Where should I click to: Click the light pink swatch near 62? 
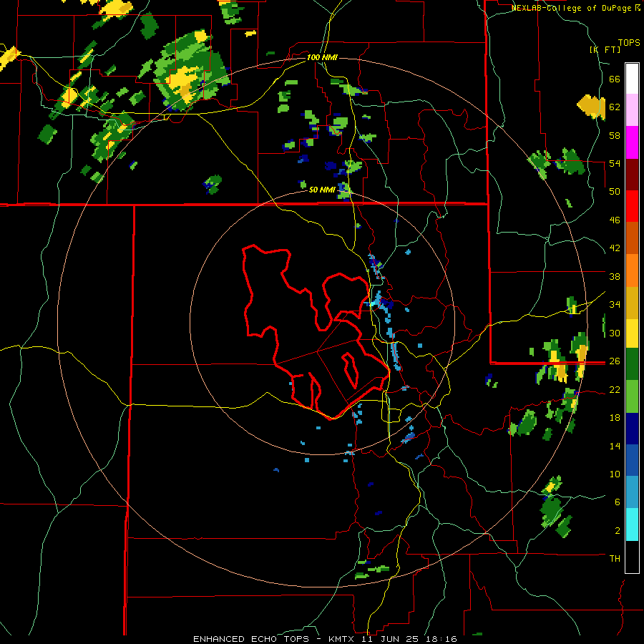(x=632, y=109)
